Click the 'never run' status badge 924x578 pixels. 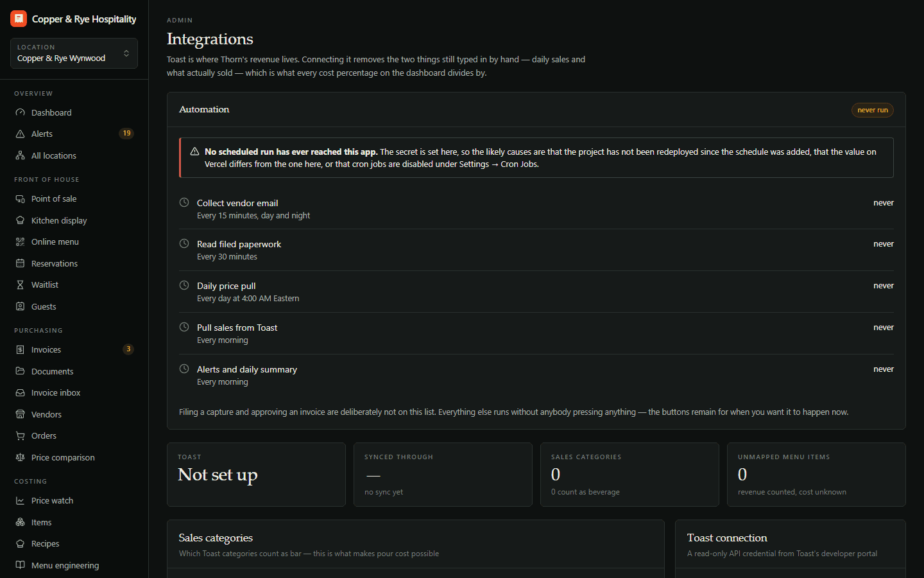coord(873,110)
